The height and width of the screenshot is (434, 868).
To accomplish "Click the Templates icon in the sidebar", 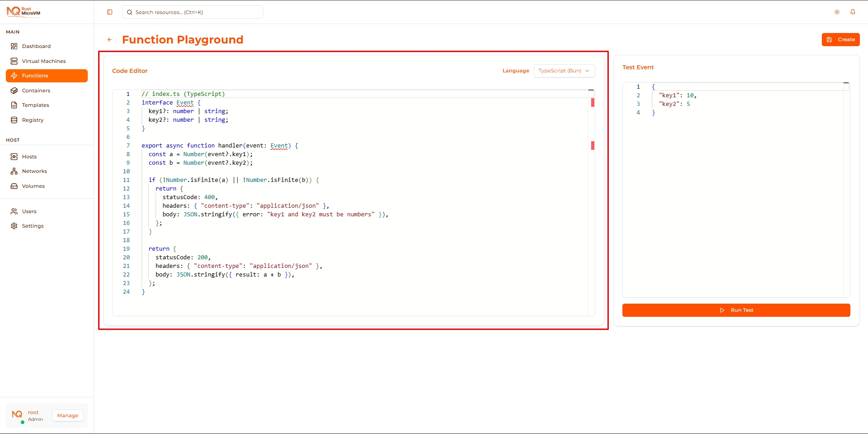I will pos(14,105).
